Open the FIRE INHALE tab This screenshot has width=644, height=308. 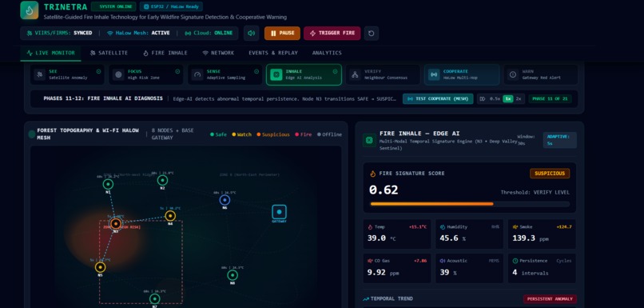(x=165, y=53)
